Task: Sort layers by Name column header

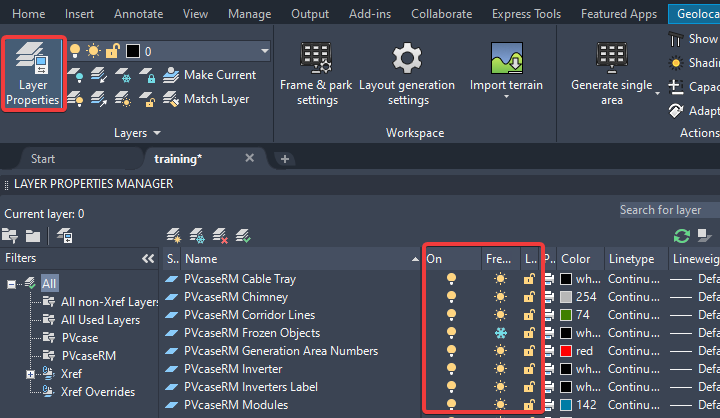Action: 301,259
